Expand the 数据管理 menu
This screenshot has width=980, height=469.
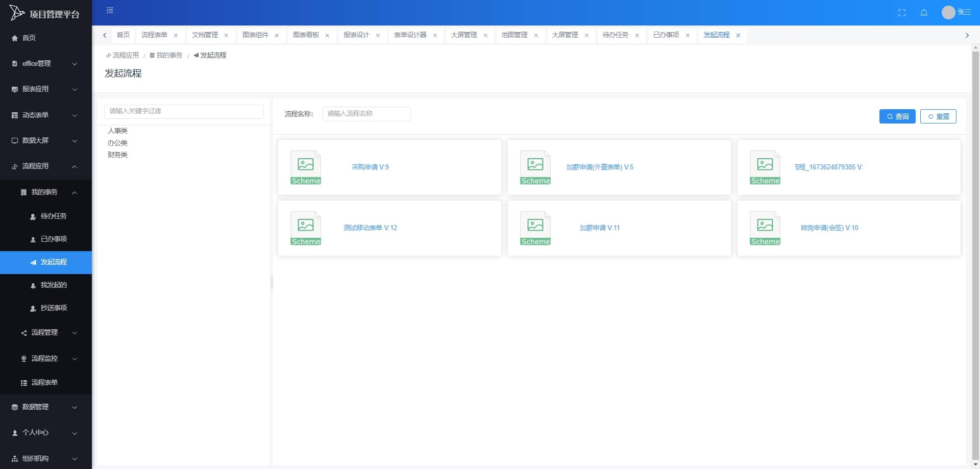(x=46, y=407)
